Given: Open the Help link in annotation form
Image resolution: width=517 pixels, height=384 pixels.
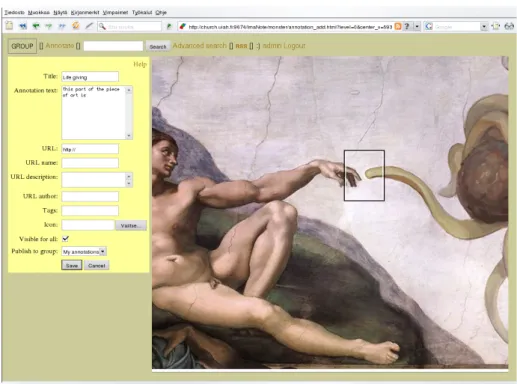Looking at the screenshot, I should [x=140, y=64].
